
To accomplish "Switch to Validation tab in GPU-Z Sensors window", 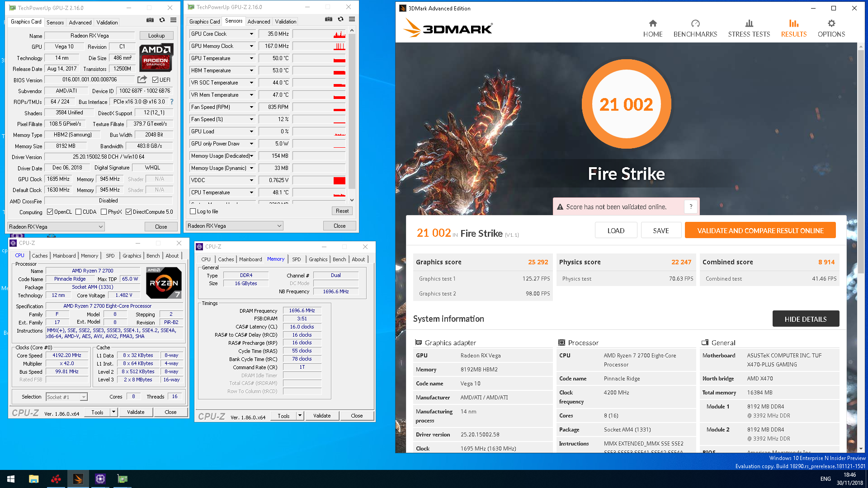I will 286,22.
